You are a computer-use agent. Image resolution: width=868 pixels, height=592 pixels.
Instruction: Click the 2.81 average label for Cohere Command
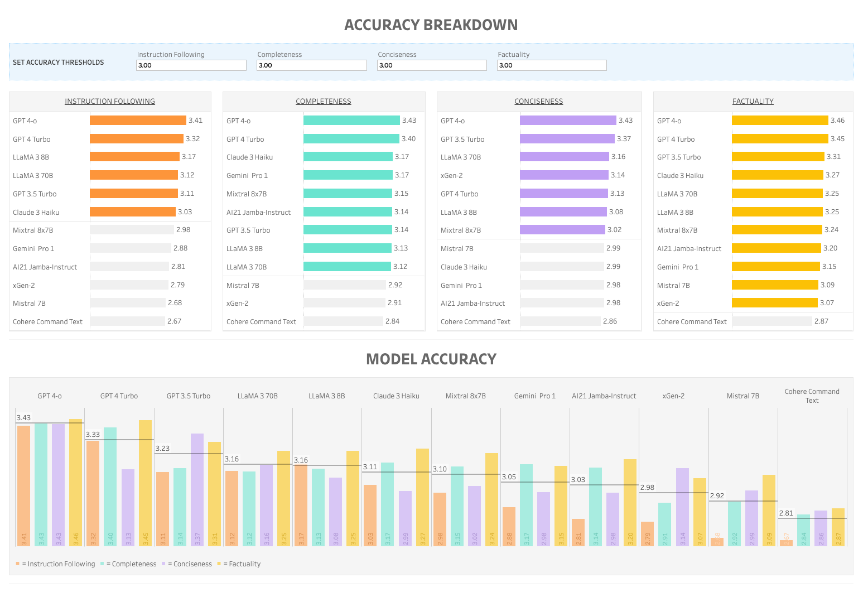click(x=786, y=513)
